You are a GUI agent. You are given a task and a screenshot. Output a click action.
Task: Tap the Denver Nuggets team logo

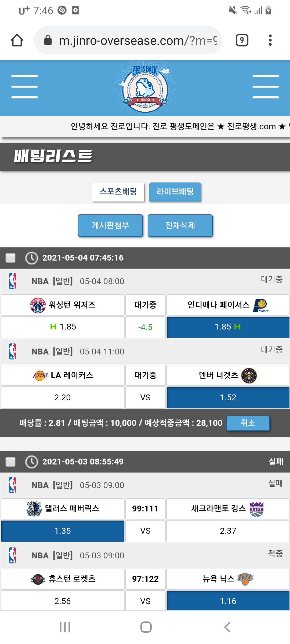click(x=249, y=375)
